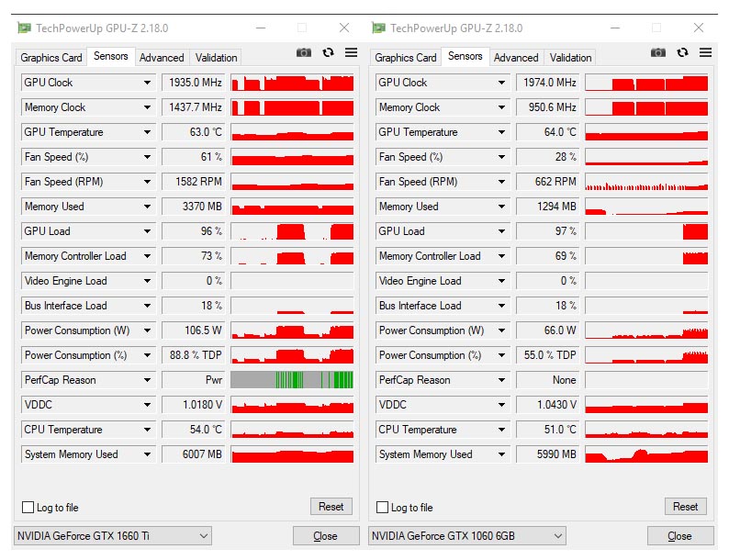Click the screenshot camera icon in left GPU-Z window
The width and height of the screenshot is (729, 560).
304,53
